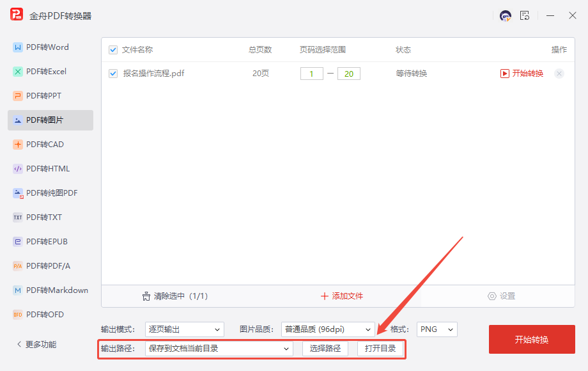Click the file name 报名操作流程.pdf
588x371 pixels.
pos(154,74)
